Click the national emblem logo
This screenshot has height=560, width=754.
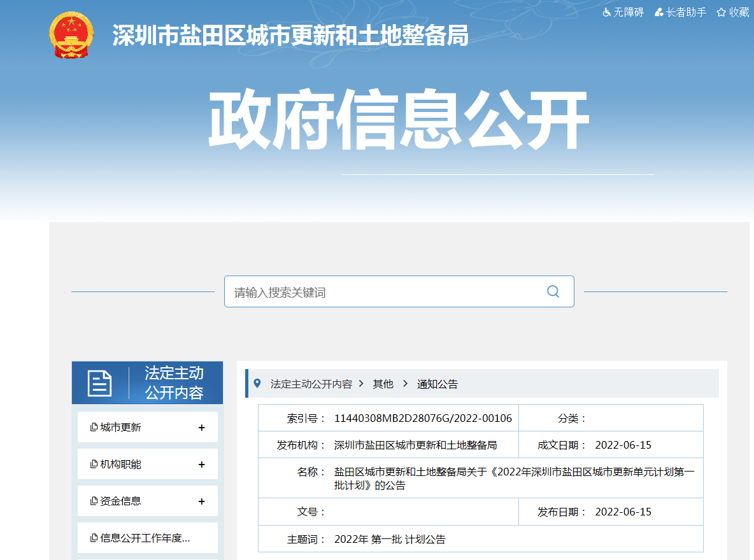pyautogui.click(x=71, y=35)
